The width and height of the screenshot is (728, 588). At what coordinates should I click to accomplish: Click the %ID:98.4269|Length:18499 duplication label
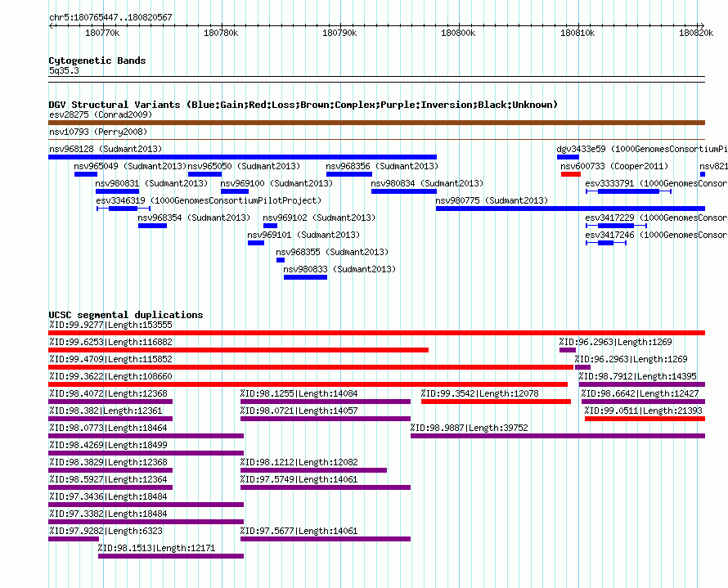coord(108,445)
